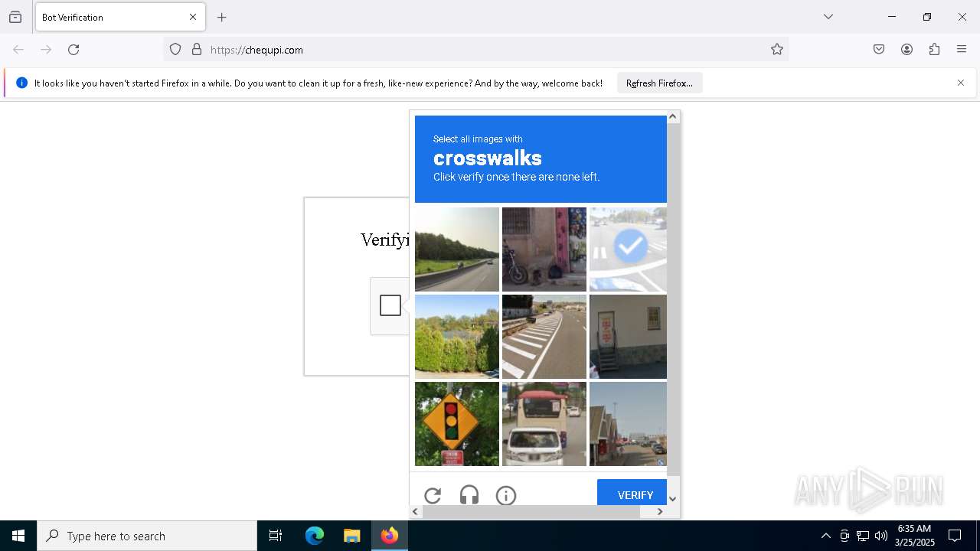
Task: View site security padlock info
Action: point(197,50)
